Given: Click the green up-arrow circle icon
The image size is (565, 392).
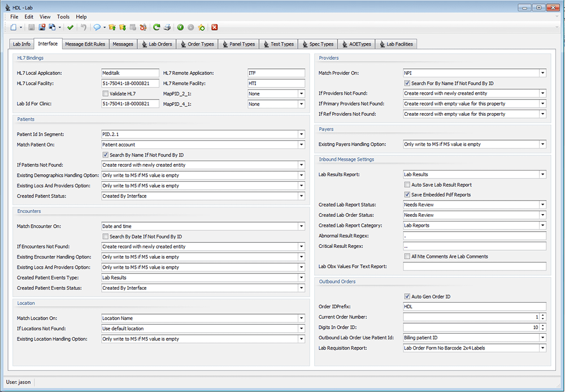Looking at the screenshot, I should pos(180,27).
